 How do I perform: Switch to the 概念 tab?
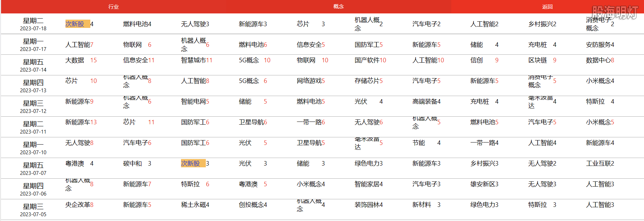click(x=338, y=7)
